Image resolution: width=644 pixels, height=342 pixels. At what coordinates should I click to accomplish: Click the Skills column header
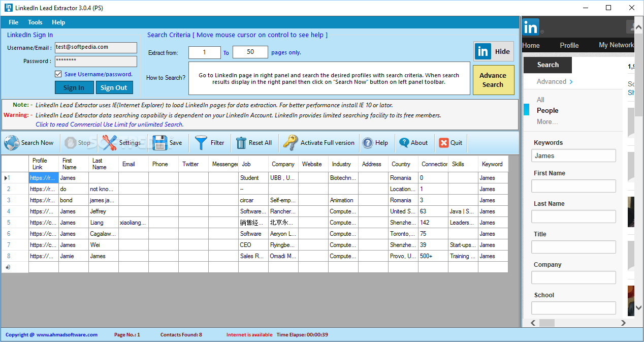(463, 164)
